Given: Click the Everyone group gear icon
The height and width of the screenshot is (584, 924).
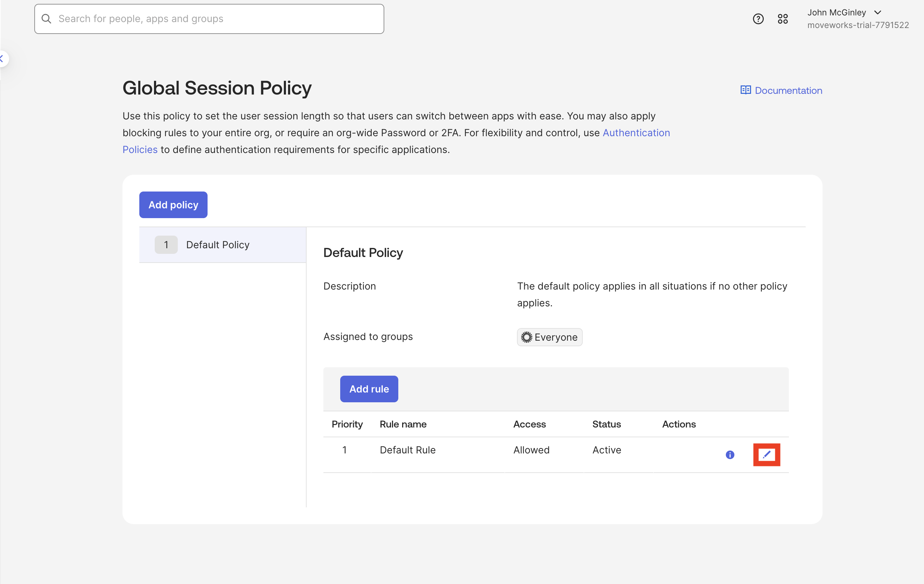Looking at the screenshot, I should pos(526,337).
